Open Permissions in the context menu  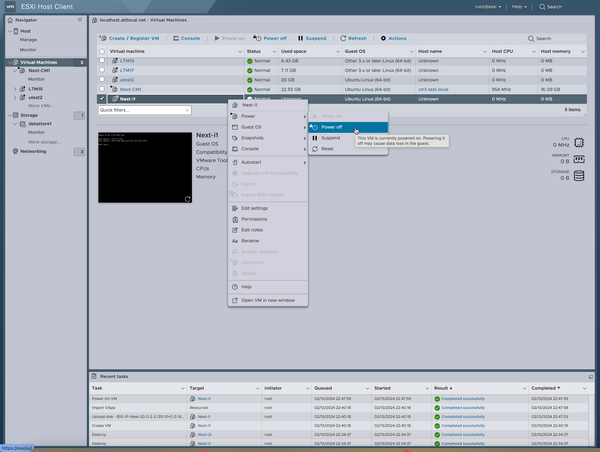pyautogui.click(x=254, y=219)
